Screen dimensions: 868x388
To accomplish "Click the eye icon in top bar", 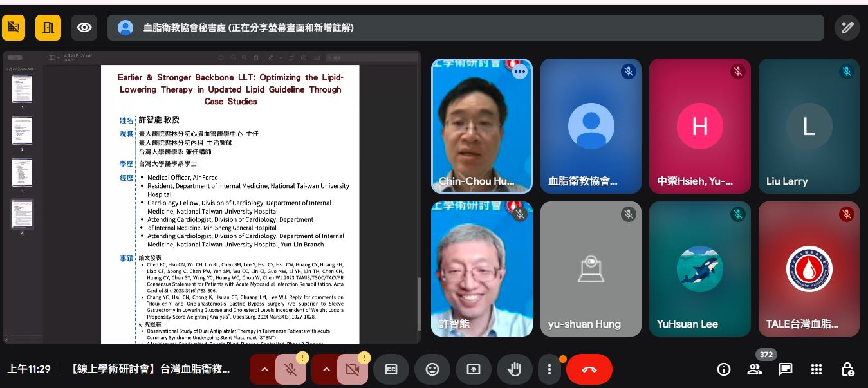I will coord(84,28).
